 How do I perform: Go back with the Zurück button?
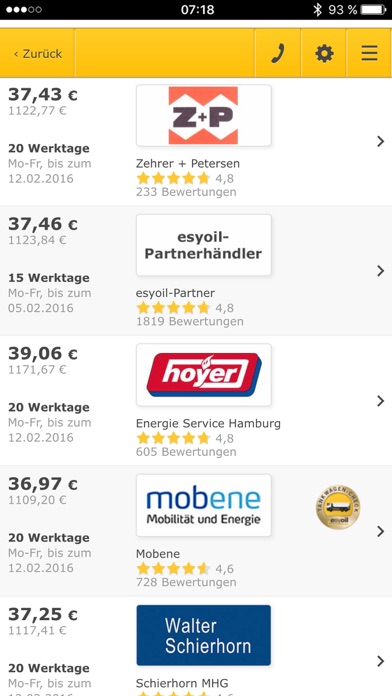tap(37, 54)
